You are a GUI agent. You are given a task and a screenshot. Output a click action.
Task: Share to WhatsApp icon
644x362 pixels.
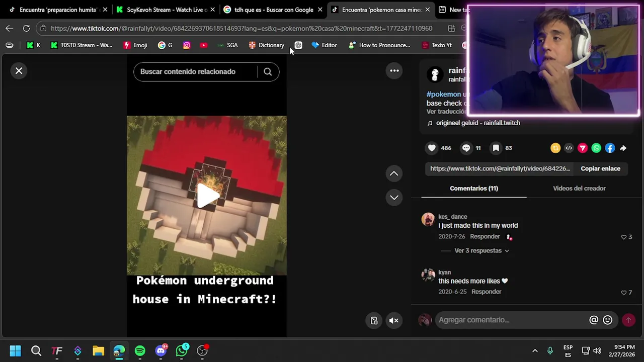pyautogui.click(x=596, y=148)
